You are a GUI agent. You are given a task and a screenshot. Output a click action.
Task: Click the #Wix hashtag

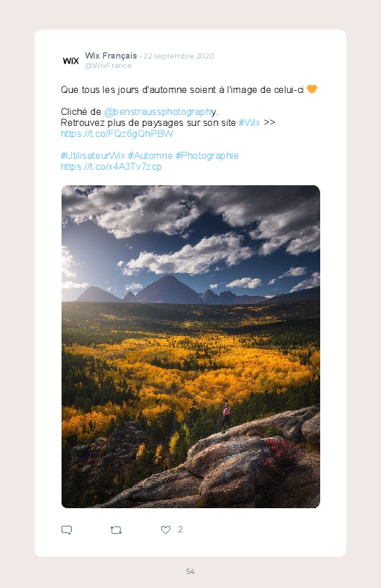[249, 122]
